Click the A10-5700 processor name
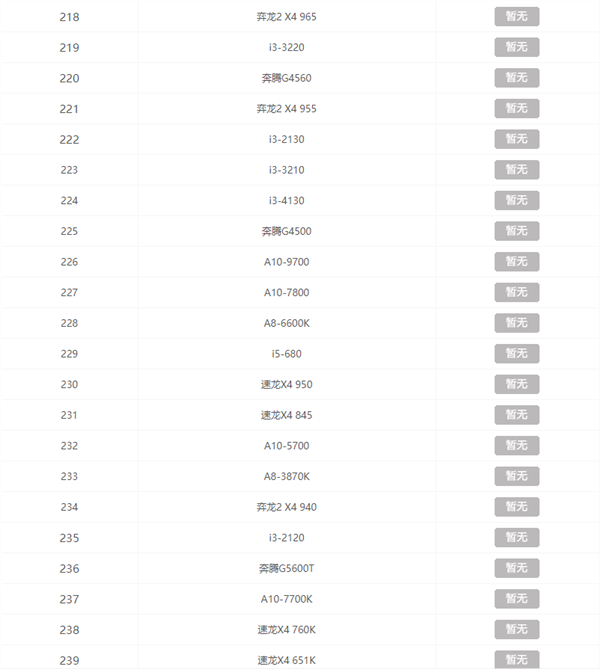The image size is (600, 669). click(286, 445)
